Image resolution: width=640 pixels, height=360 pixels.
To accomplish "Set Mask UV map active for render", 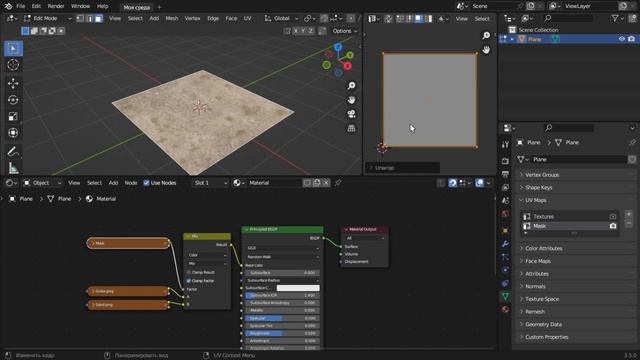I will 613,226.
